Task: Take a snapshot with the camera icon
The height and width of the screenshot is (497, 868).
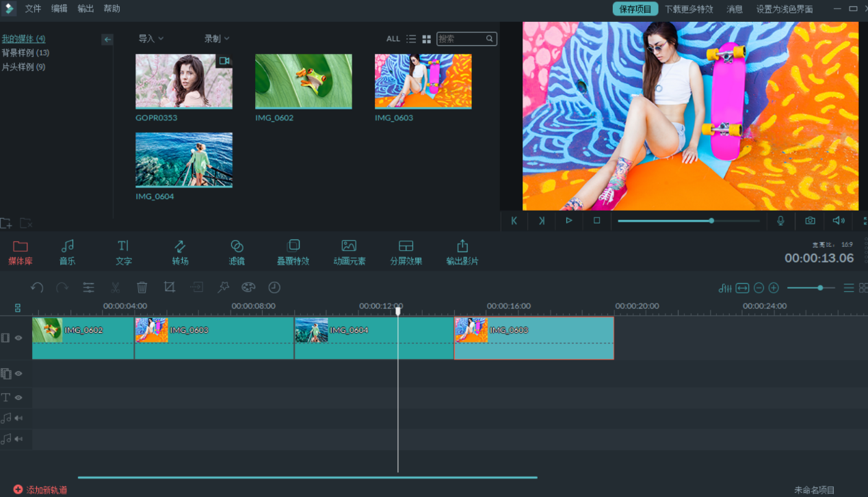Action: (810, 221)
